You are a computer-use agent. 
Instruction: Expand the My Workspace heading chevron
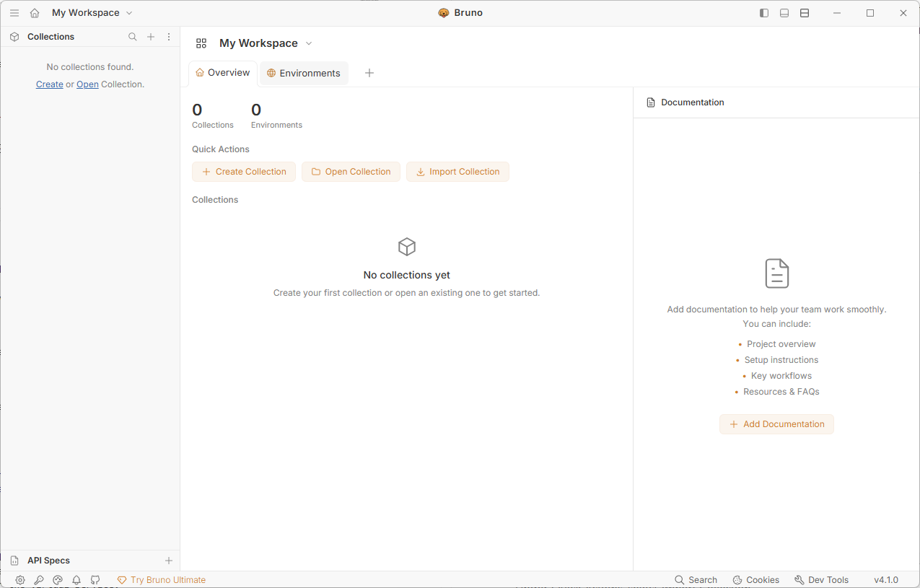click(x=309, y=43)
